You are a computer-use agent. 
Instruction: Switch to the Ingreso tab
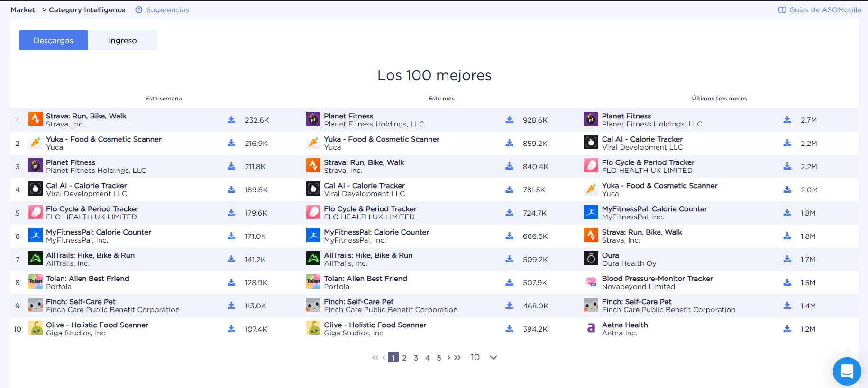122,40
